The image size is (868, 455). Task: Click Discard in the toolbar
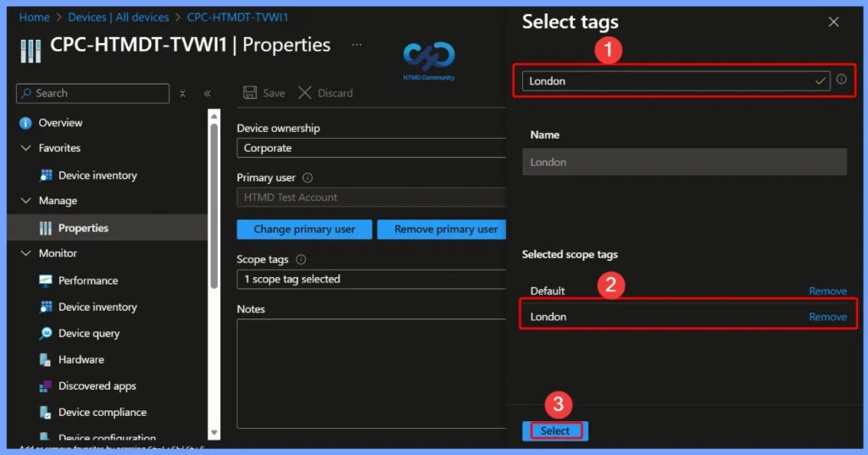coord(325,93)
